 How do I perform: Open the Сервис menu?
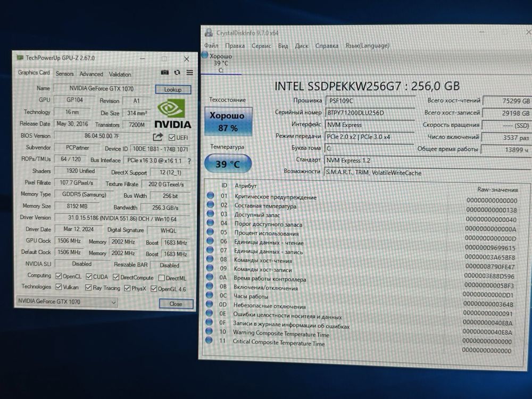(261, 45)
